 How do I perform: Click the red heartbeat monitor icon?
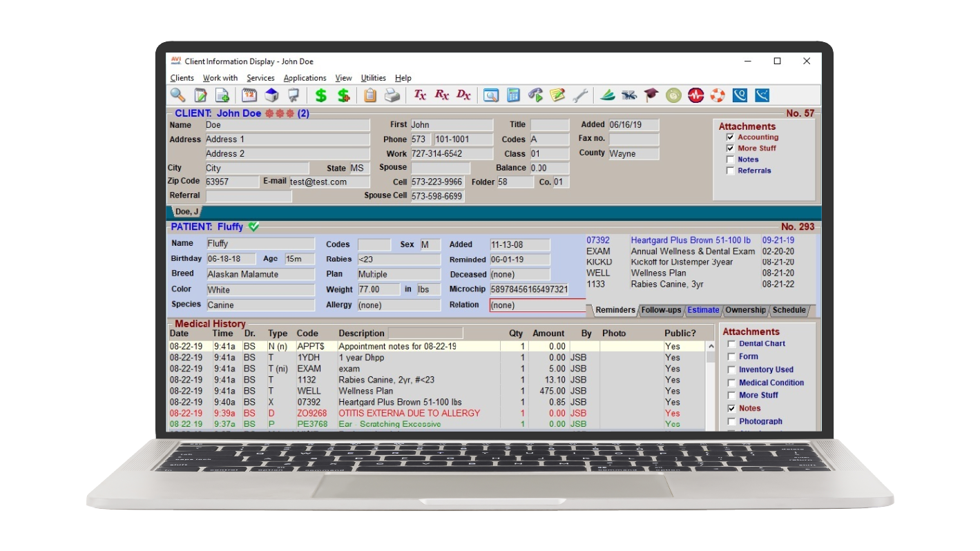tap(695, 95)
